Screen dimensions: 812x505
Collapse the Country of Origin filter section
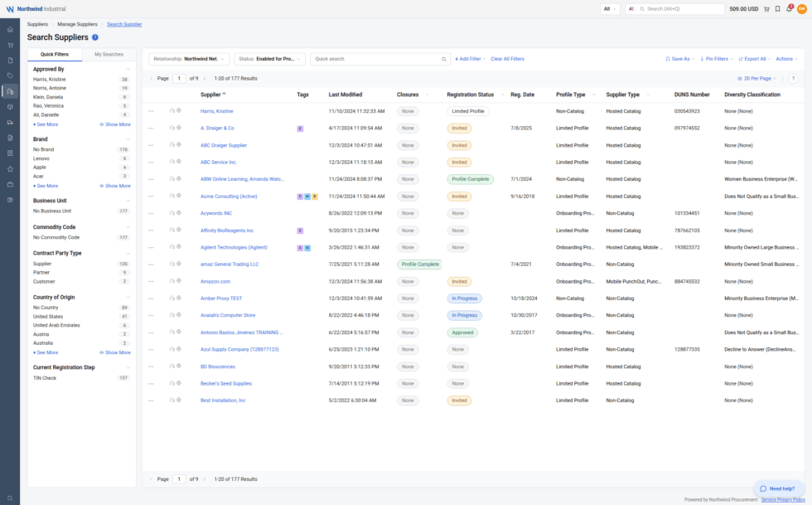tap(128, 298)
